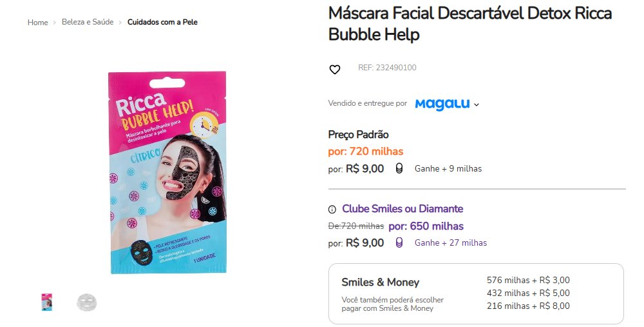Viewport: 644px width, 327px height.
Task: Click miles coin icon next to Ganhe + 9 milhas
Action: (x=399, y=168)
